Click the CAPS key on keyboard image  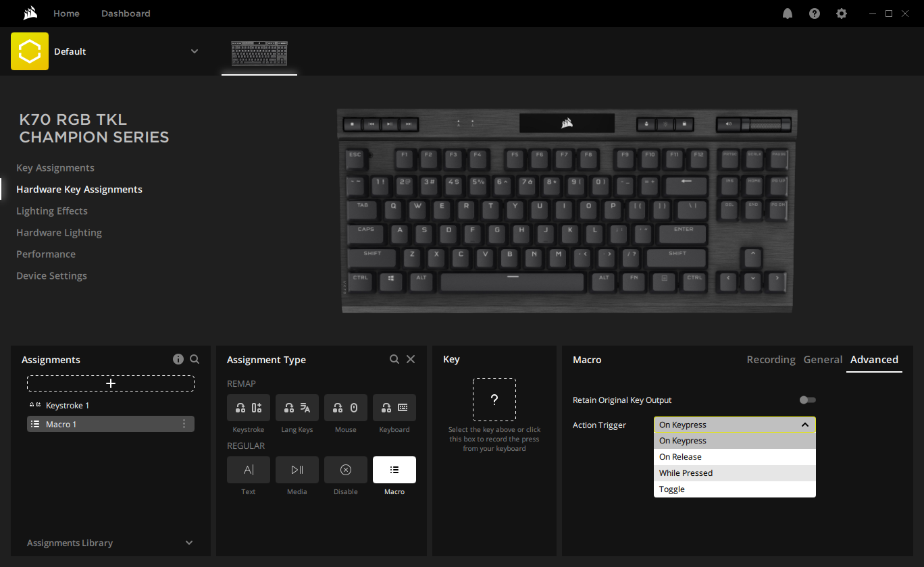click(366, 234)
